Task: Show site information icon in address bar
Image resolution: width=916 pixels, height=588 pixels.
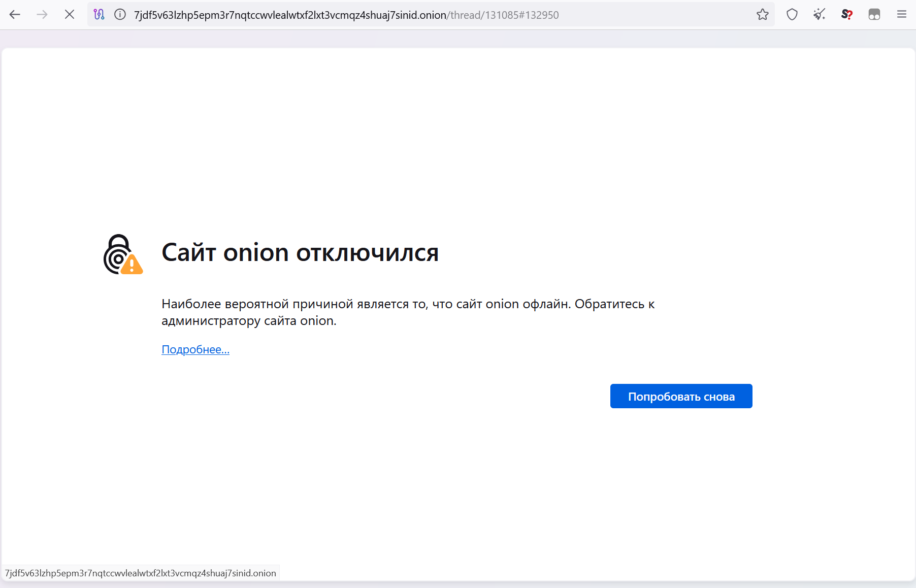Action: pyautogui.click(x=120, y=15)
